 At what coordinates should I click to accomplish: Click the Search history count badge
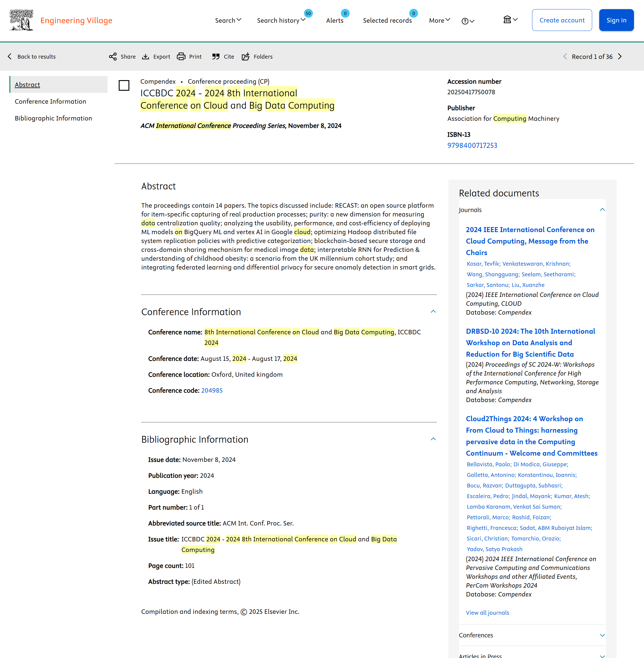click(308, 14)
